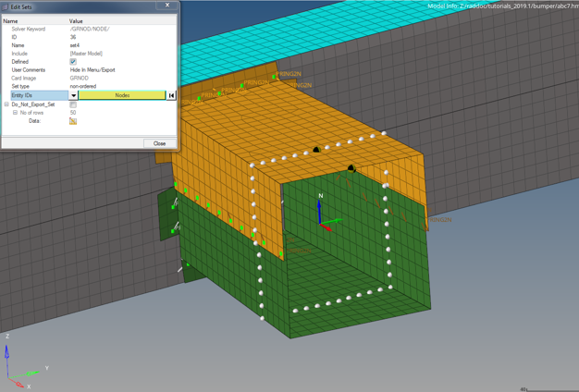
Task: Close Edit Sets with the X button
Action: click(x=167, y=6)
